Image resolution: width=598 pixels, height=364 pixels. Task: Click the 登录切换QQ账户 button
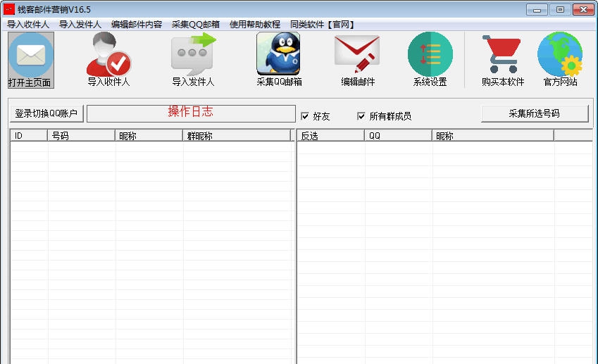click(x=46, y=113)
